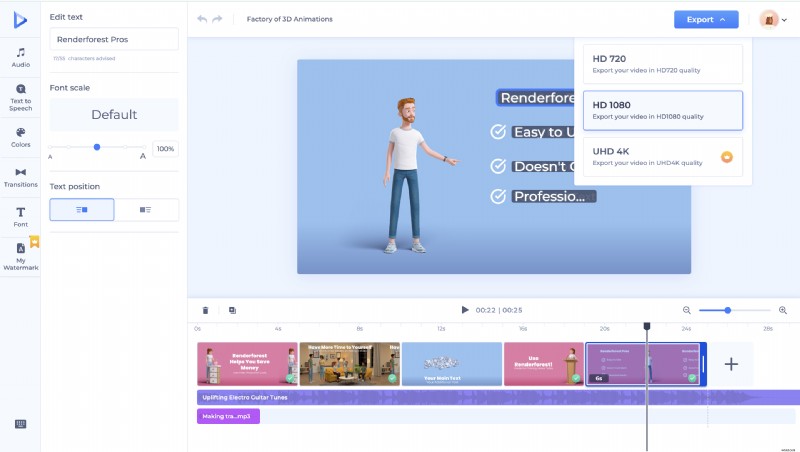Click the selected scene's right edge handle

point(703,364)
